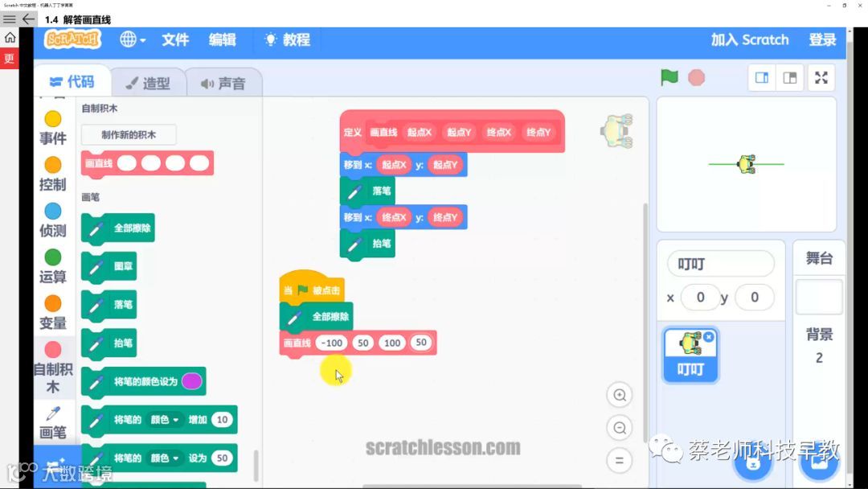The width and height of the screenshot is (868, 489).
Task: Select the stage backdrop thumbnail
Action: tap(819, 298)
